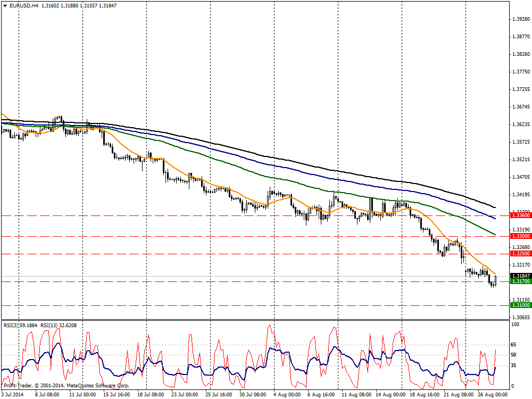532x399 pixels.
Task: Click the red 1.33000 price level tag
Action: point(520,236)
